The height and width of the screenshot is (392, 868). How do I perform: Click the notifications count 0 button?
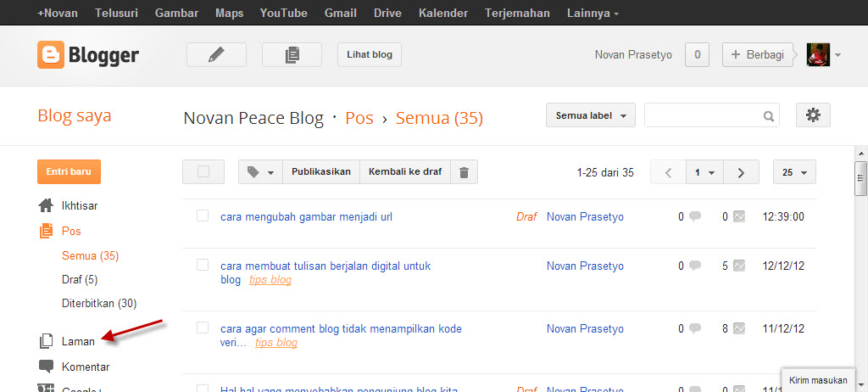coord(697,55)
